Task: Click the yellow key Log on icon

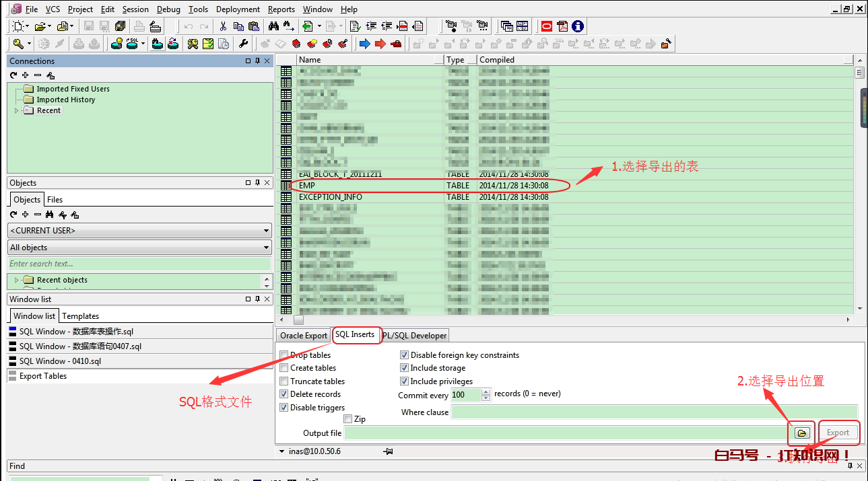Action: pyautogui.click(x=19, y=44)
